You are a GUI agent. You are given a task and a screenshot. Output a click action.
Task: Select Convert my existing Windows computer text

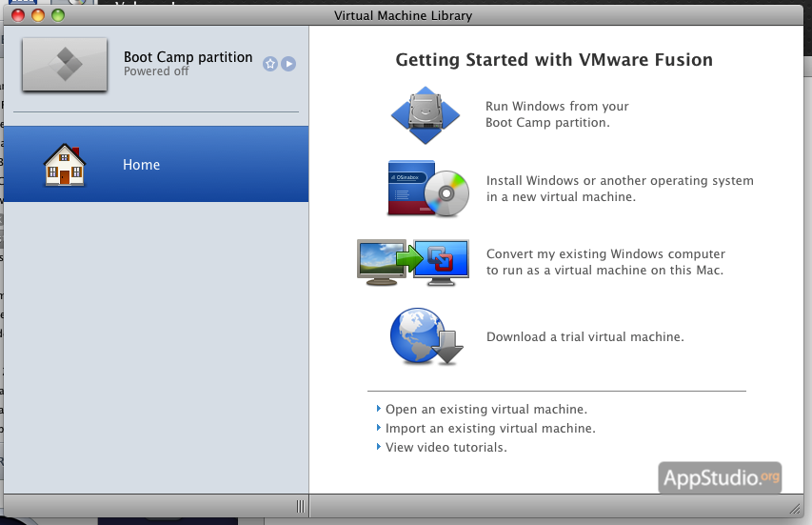point(605,262)
